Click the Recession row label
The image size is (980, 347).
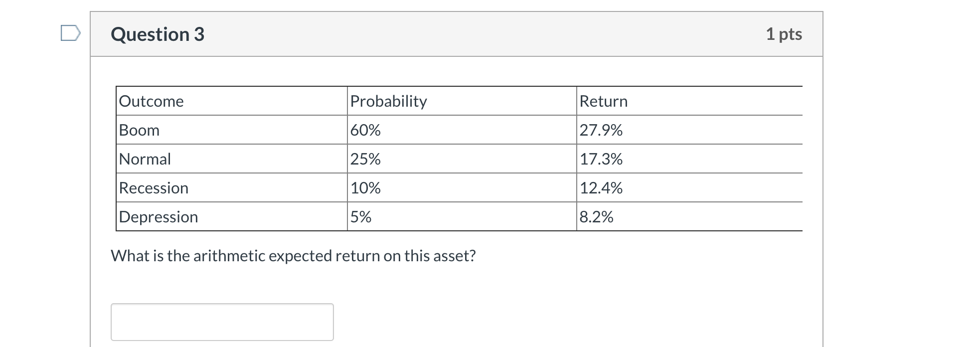click(x=153, y=188)
